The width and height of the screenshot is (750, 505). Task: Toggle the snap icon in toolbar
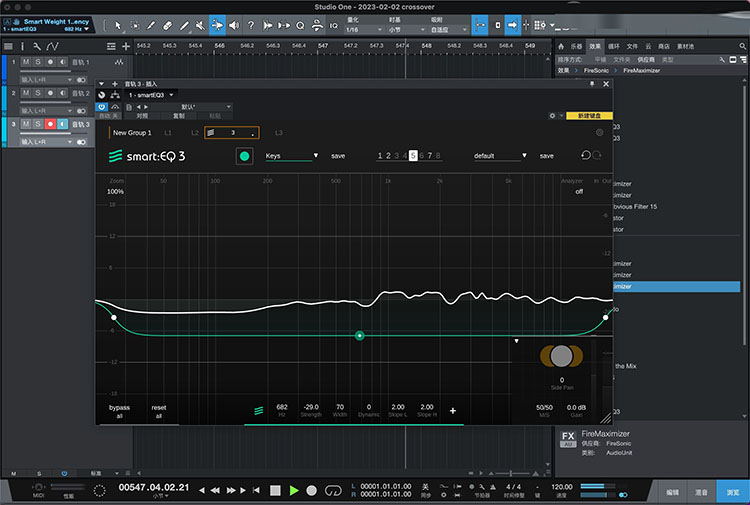[480, 25]
